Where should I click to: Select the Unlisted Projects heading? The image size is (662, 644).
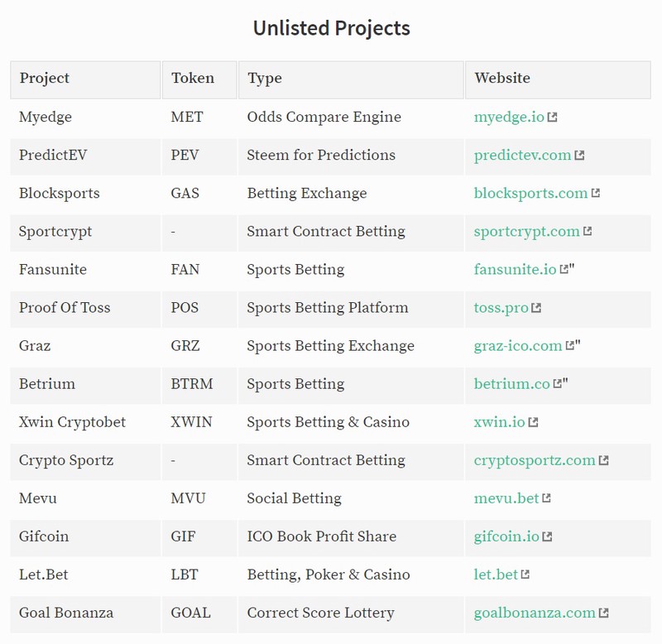pos(332,28)
